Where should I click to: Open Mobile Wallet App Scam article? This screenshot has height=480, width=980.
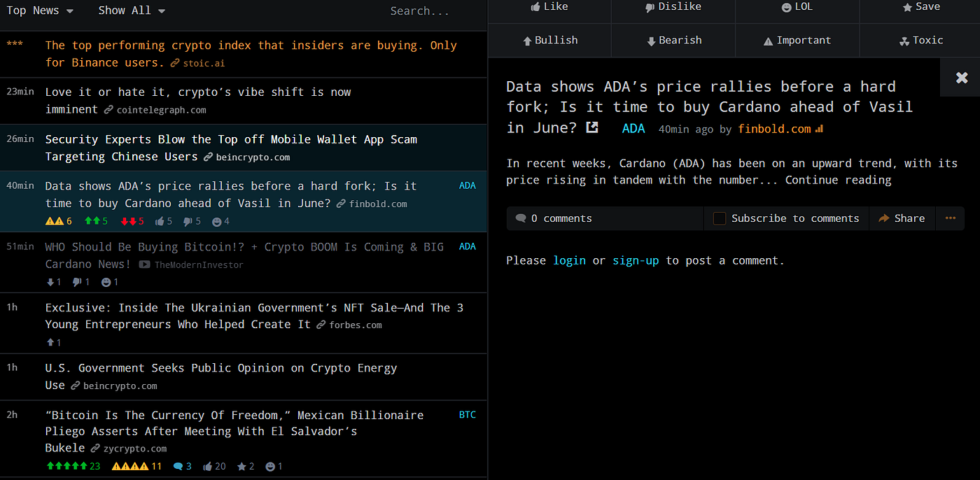[231, 148]
